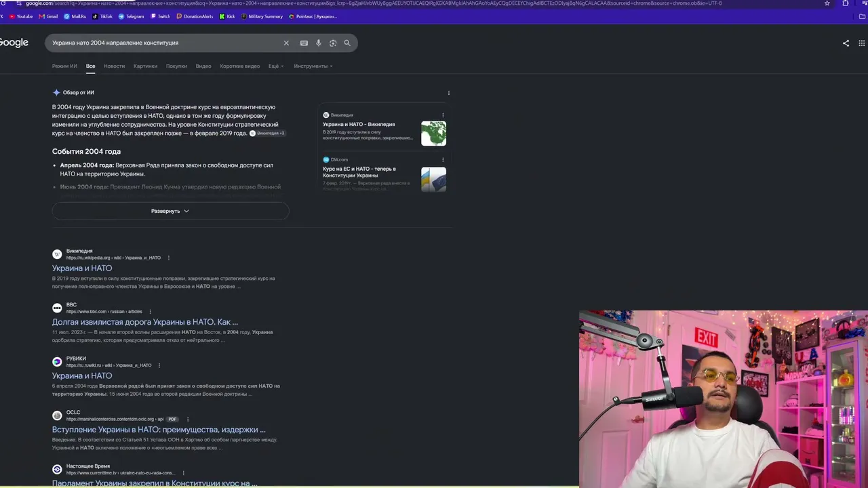Open РУВИКИ result Украина и НАТО
Screen dimensions: 868x488
tap(82, 376)
